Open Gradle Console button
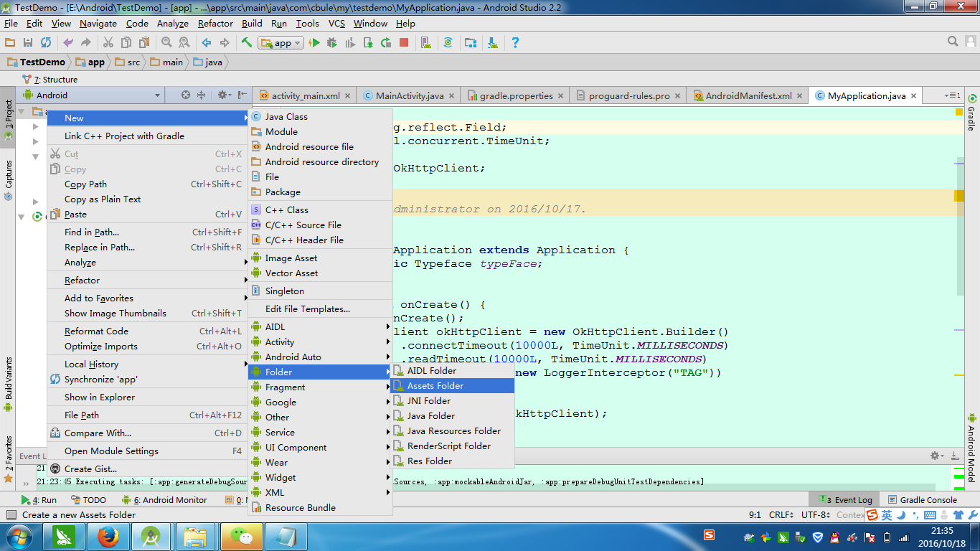 tap(923, 500)
